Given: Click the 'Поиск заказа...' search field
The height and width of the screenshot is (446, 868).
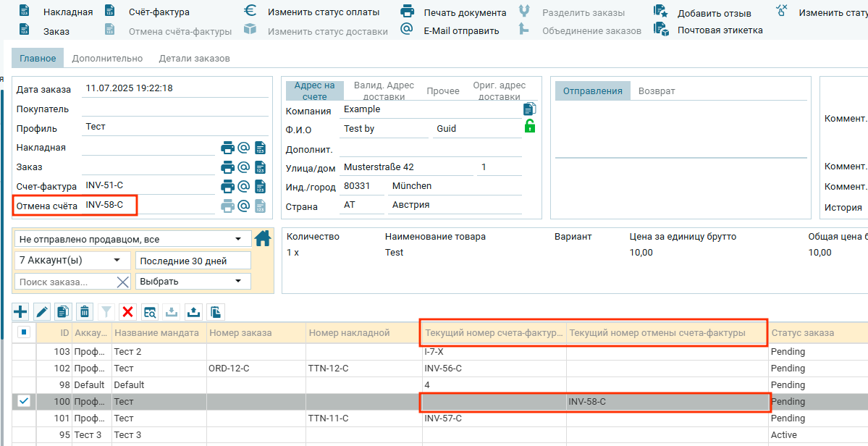Looking at the screenshot, I should [64, 282].
